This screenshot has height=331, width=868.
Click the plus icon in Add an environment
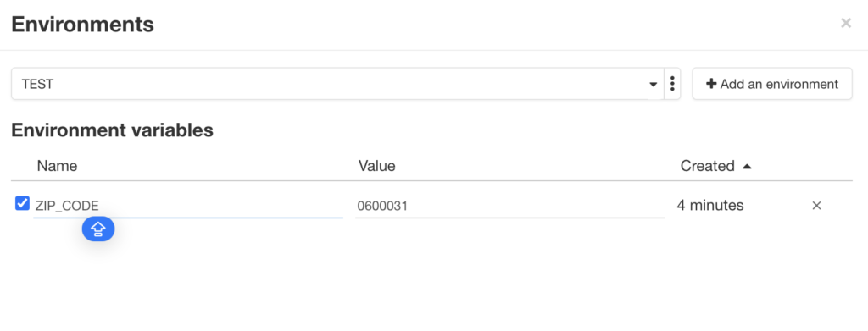coord(711,84)
